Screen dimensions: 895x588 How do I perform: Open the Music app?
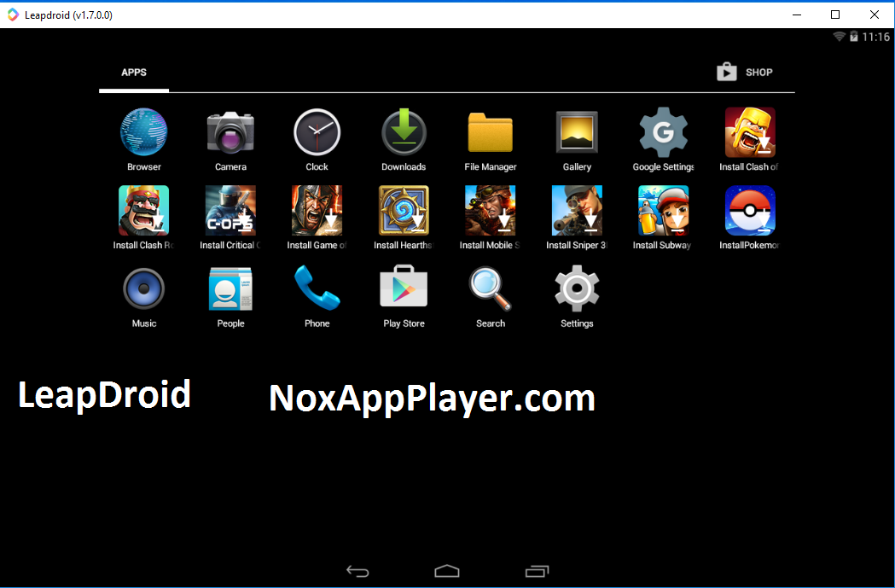pyautogui.click(x=143, y=288)
